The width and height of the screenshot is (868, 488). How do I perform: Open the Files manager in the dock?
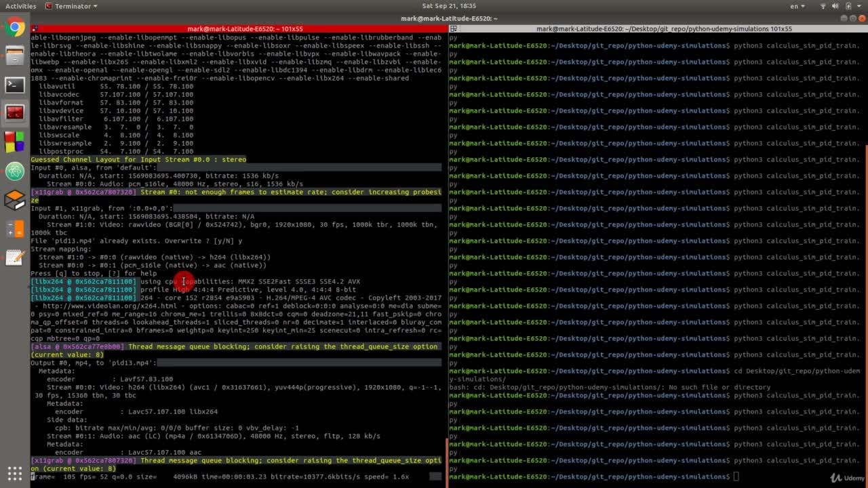(15, 56)
